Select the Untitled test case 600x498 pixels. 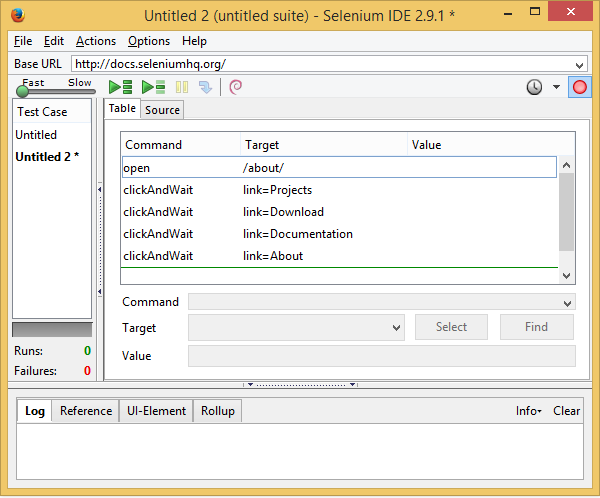pyautogui.click(x=36, y=135)
